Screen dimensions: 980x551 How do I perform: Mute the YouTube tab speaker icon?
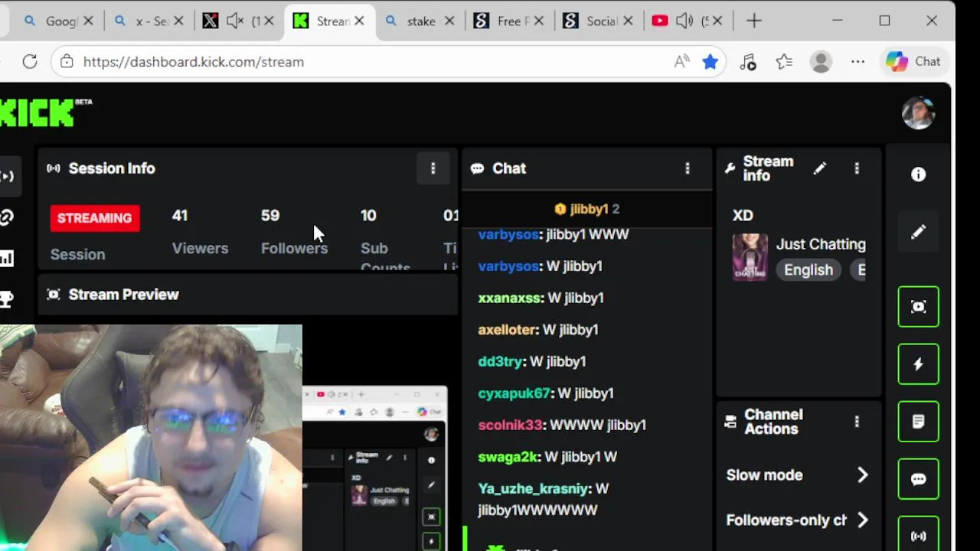coord(684,21)
